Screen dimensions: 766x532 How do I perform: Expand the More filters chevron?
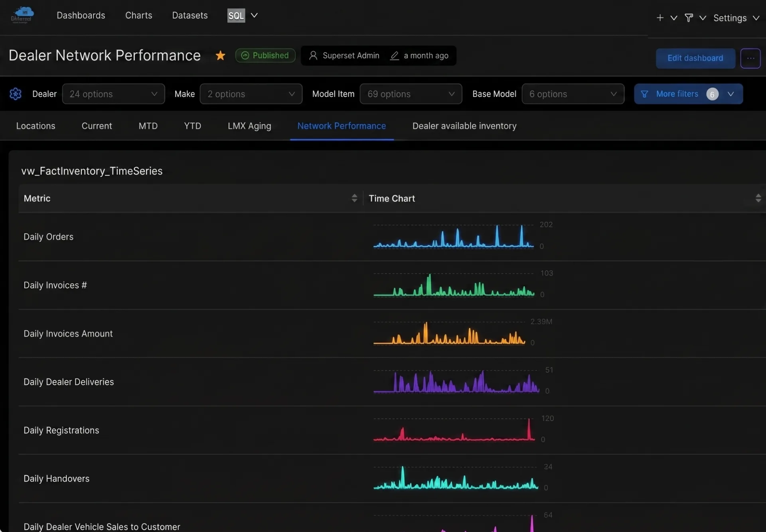pyautogui.click(x=730, y=94)
